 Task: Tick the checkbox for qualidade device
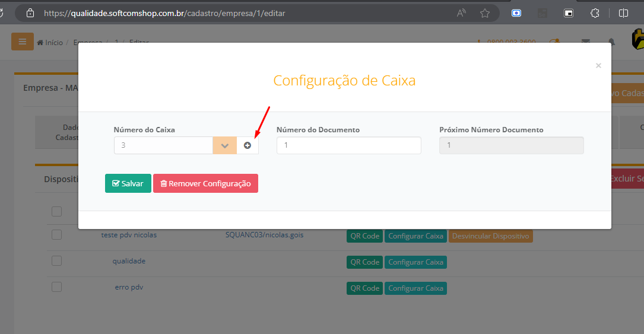tap(56, 260)
